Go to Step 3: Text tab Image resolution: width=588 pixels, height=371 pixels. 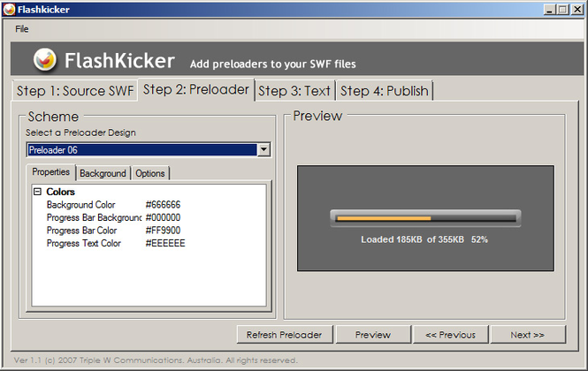pos(294,91)
